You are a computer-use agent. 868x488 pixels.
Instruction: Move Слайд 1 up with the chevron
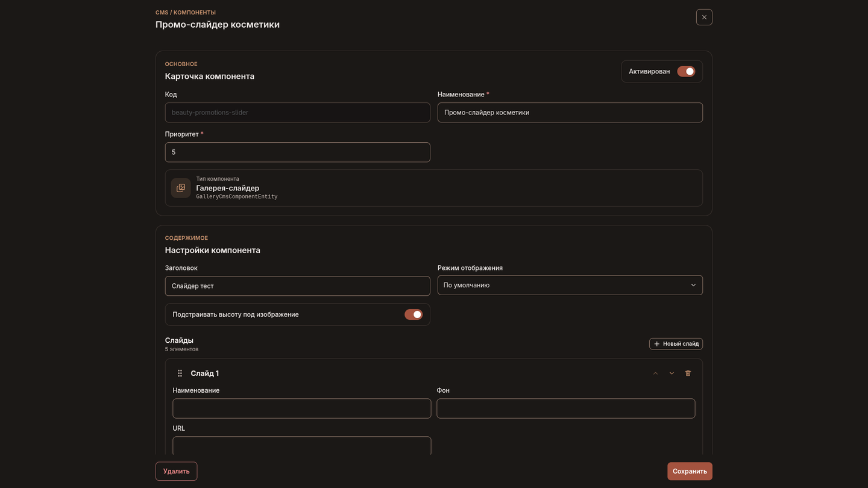pos(656,374)
